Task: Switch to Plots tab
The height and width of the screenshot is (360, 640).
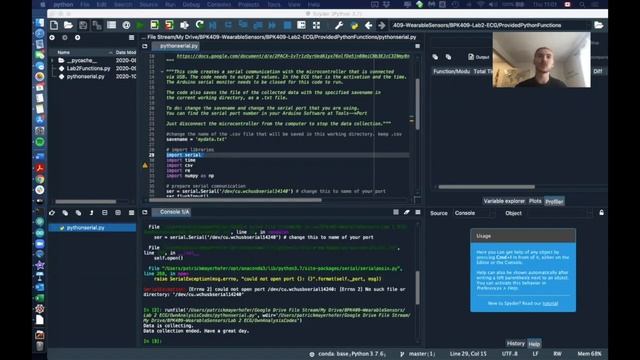Action: (x=535, y=201)
